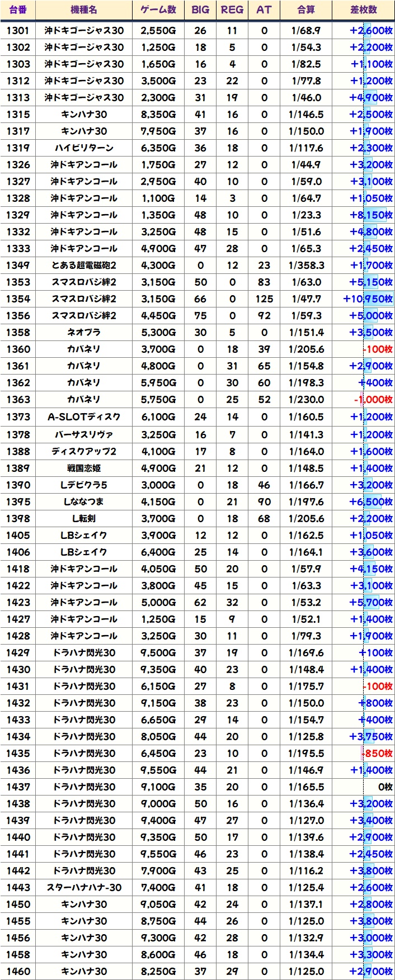The height and width of the screenshot is (980, 395).
Task: Click the 合算 column header
Action: (x=306, y=10)
